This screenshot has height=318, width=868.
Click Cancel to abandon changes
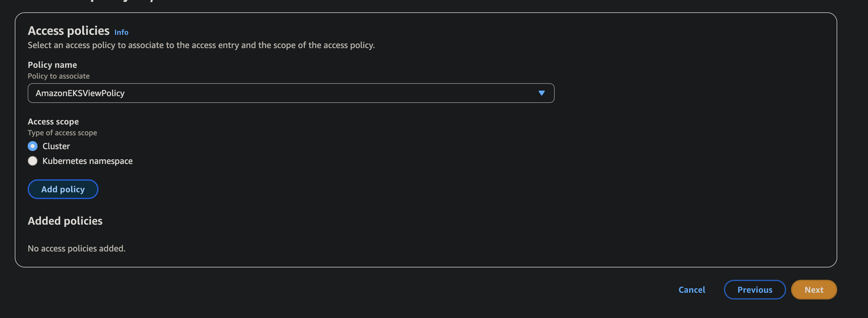pyautogui.click(x=691, y=290)
